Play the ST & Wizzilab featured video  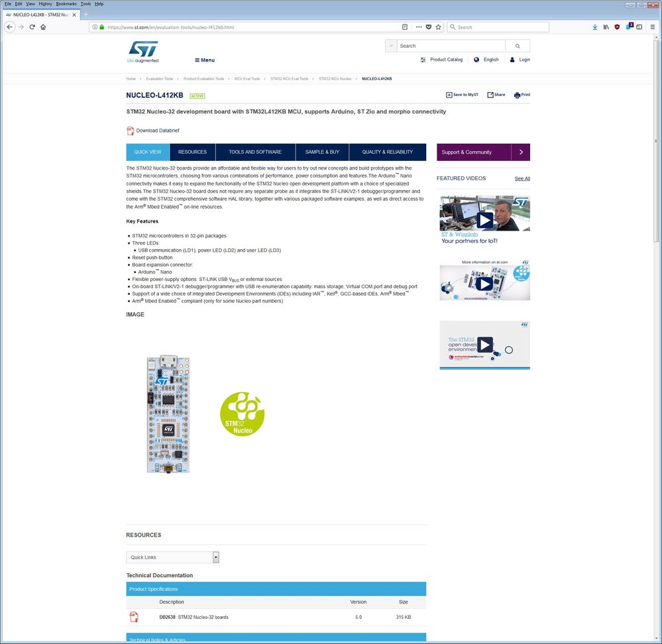tap(484, 220)
